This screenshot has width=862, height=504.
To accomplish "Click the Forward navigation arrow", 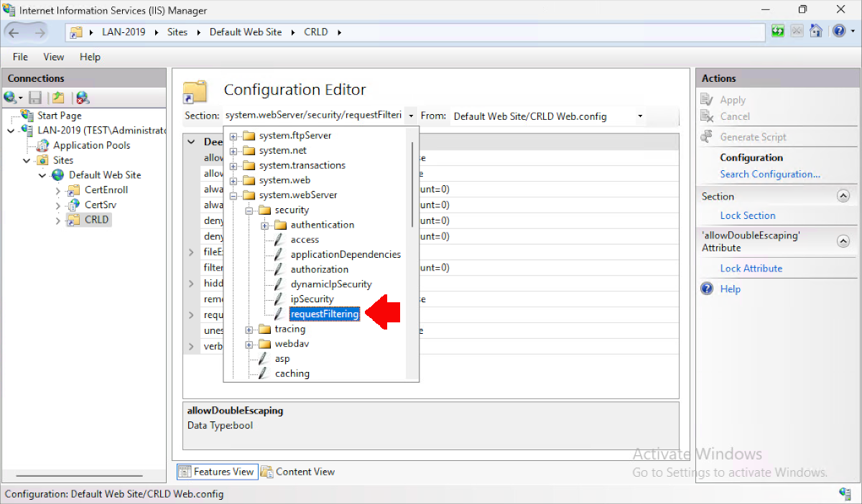I will click(39, 32).
